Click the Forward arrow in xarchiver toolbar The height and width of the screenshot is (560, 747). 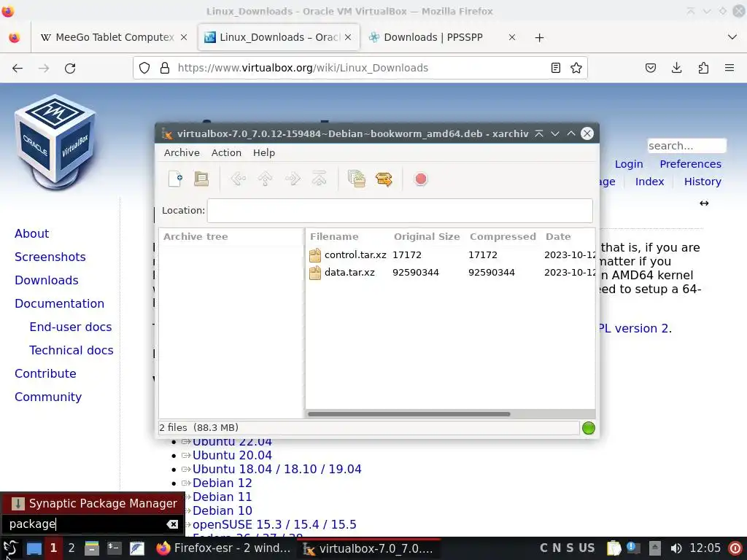[293, 179]
